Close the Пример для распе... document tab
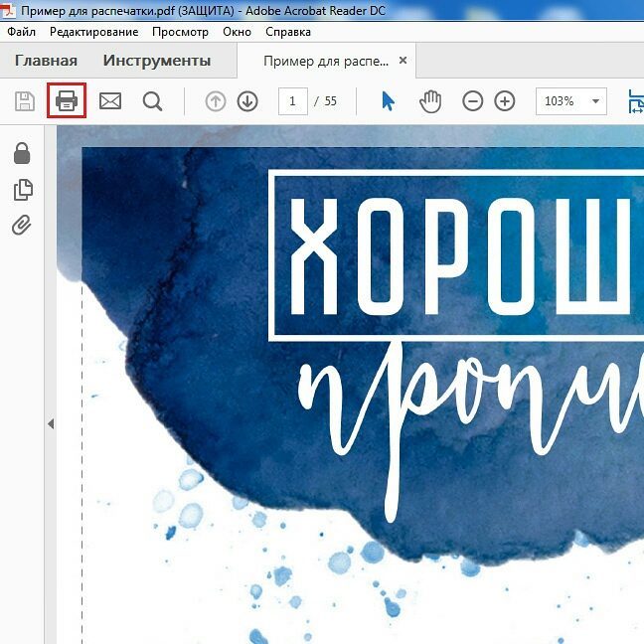 [x=402, y=61]
